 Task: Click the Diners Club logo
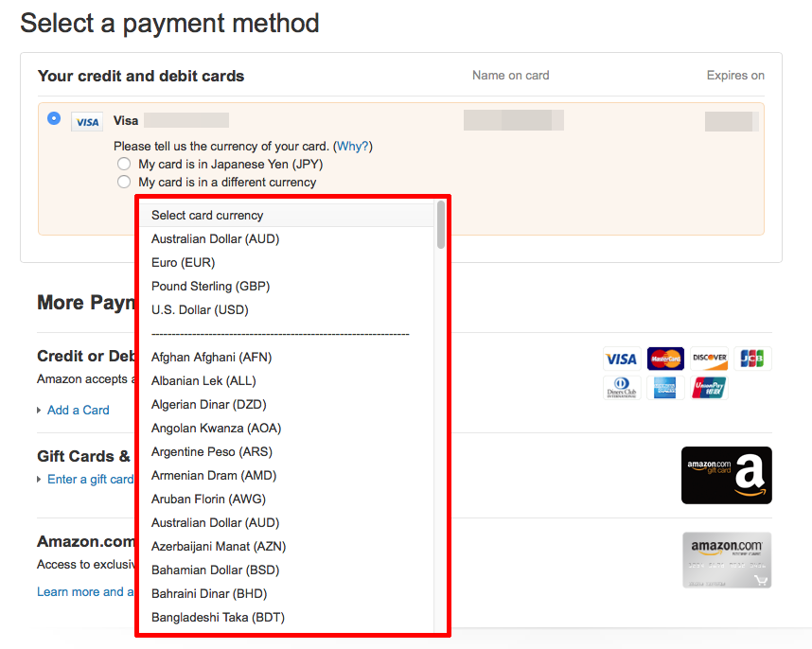pyautogui.click(x=622, y=388)
